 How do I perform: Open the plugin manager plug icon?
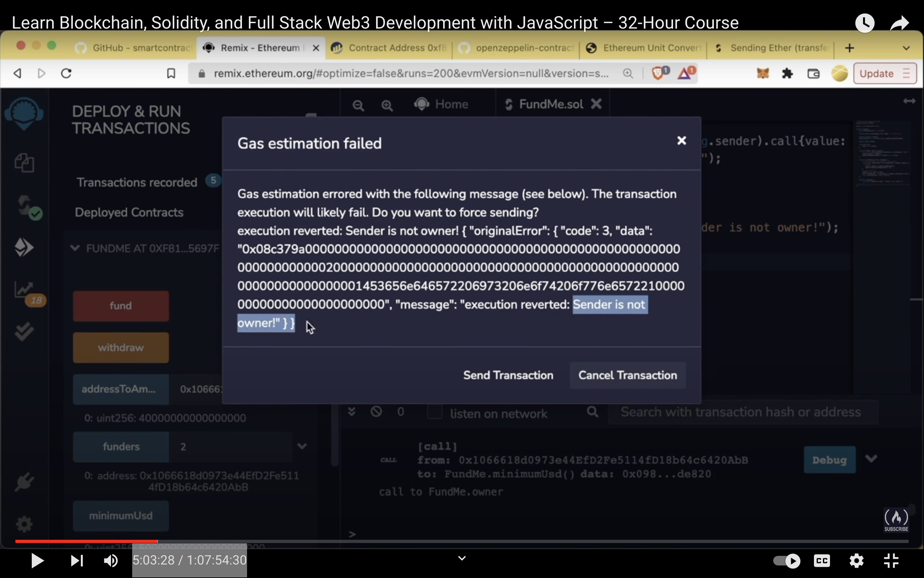click(24, 482)
